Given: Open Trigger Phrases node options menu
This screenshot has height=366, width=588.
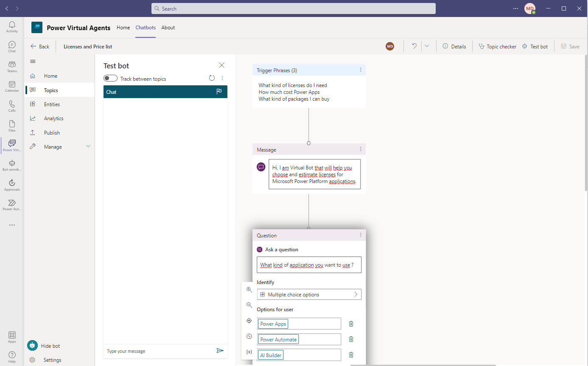Looking at the screenshot, I should (x=361, y=70).
